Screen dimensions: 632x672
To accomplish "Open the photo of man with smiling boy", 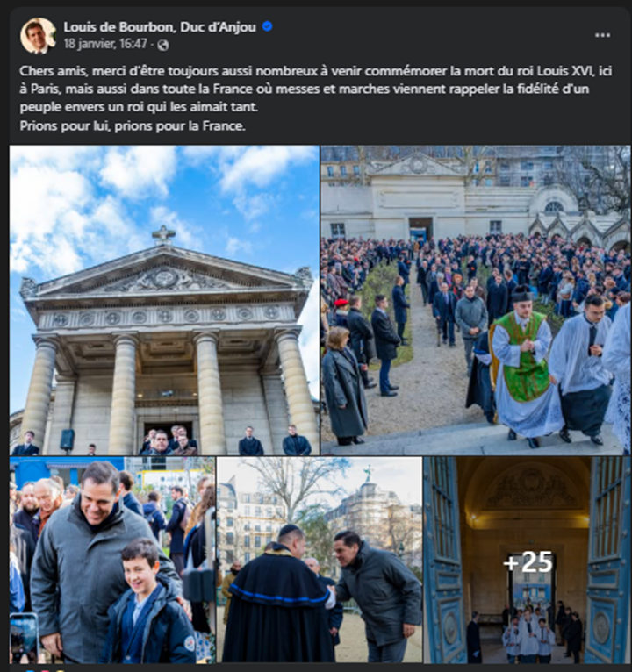I will point(112,560).
